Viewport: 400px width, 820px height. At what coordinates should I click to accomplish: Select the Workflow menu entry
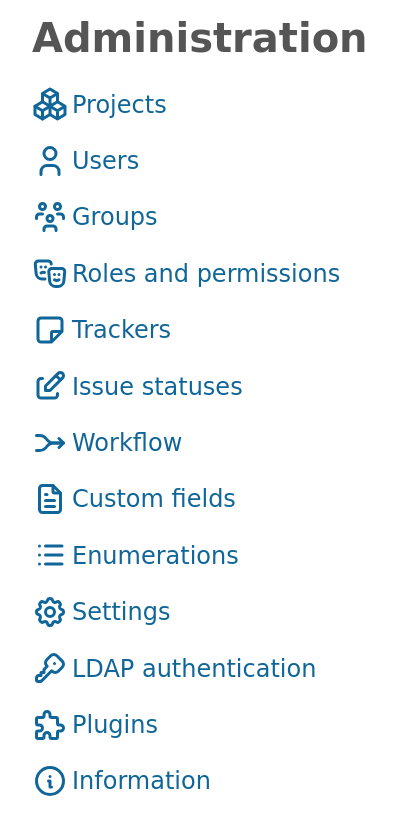pos(127,442)
